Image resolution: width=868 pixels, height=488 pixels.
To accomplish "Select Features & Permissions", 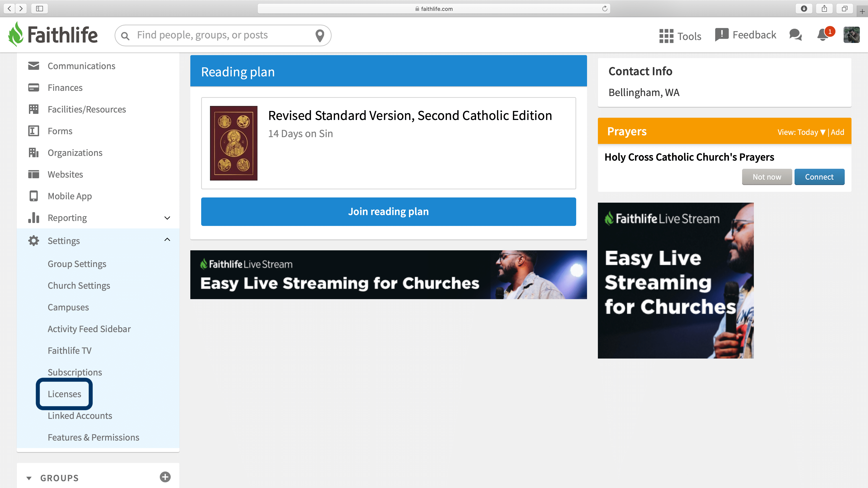I will click(x=93, y=437).
